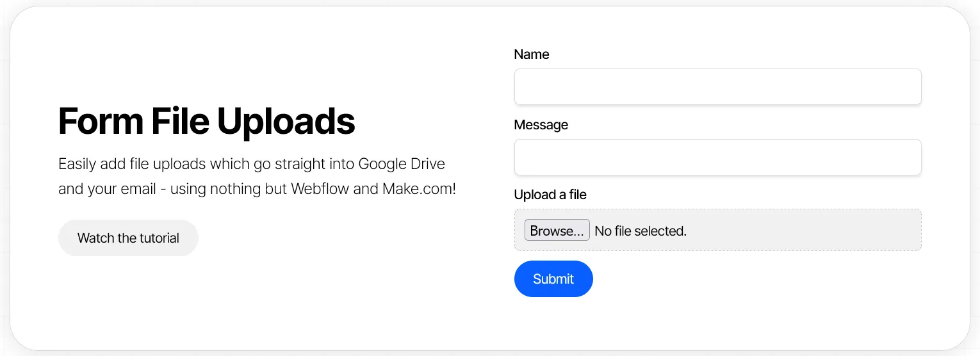Submit the form with the blue button

[x=553, y=279]
